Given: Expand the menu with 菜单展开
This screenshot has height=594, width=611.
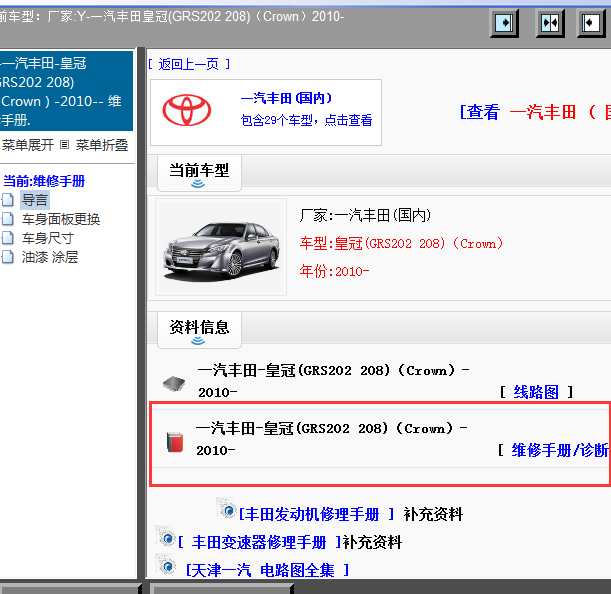Looking at the screenshot, I should [x=28, y=145].
